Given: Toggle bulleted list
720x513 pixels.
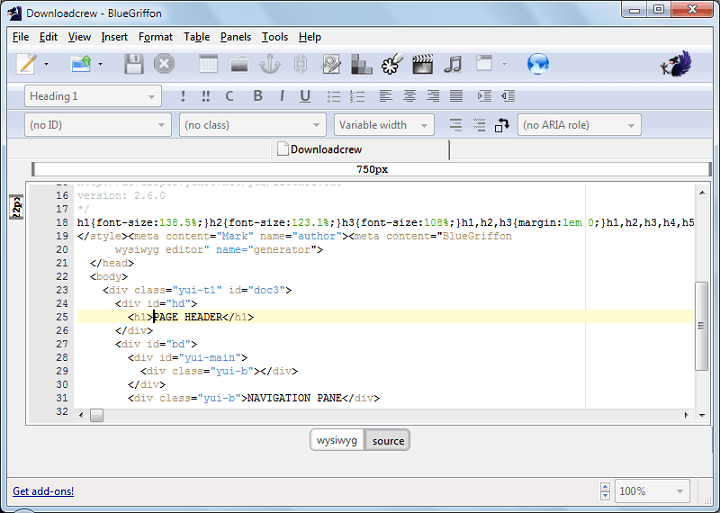Looking at the screenshot, I should click(x=334, y=96).
